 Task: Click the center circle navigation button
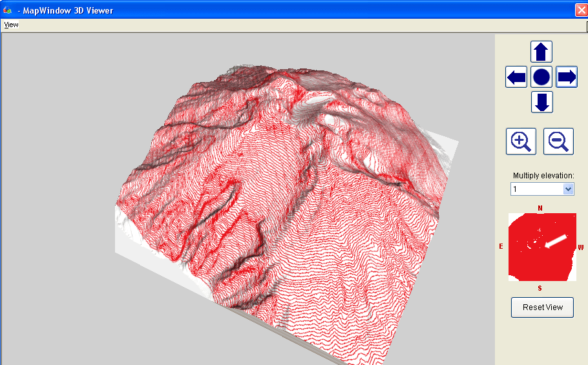click(541, 78)
